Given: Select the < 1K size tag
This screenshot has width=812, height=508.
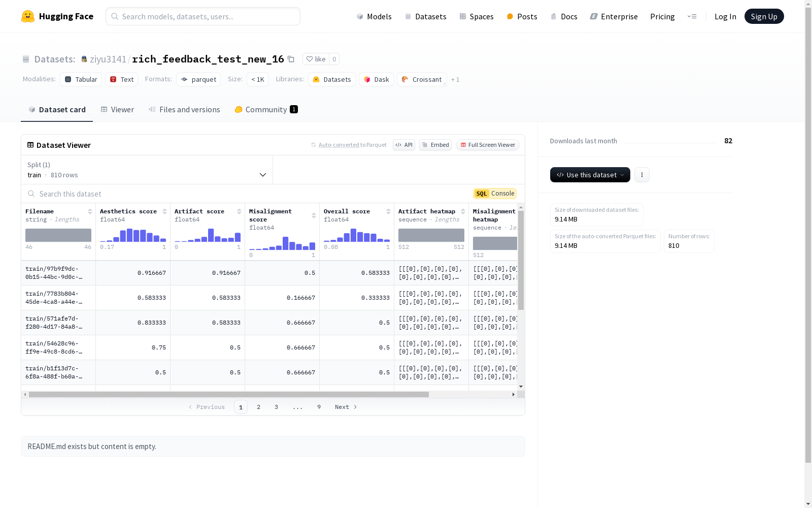Looking at the screenshot, I should point(258,79).
